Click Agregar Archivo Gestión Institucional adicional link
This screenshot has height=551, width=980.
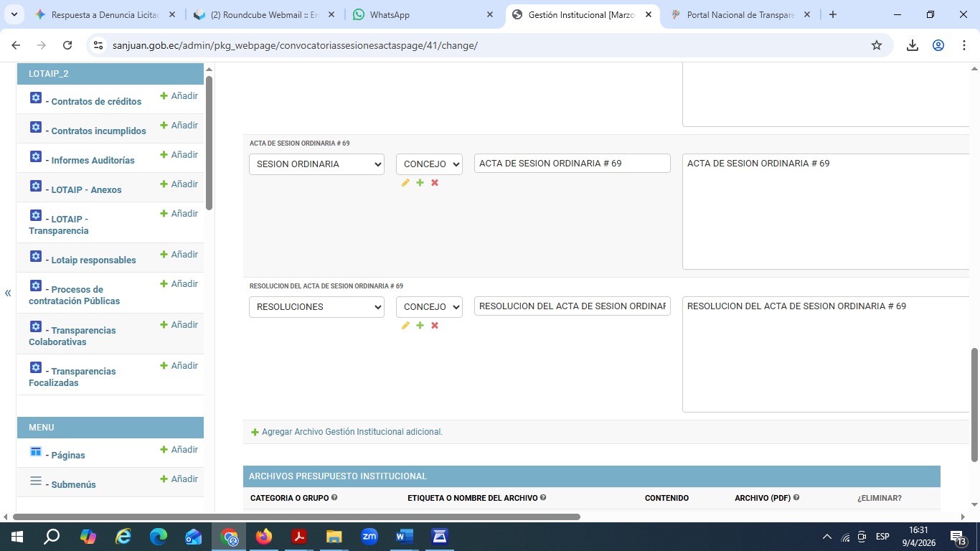(352, 432)
